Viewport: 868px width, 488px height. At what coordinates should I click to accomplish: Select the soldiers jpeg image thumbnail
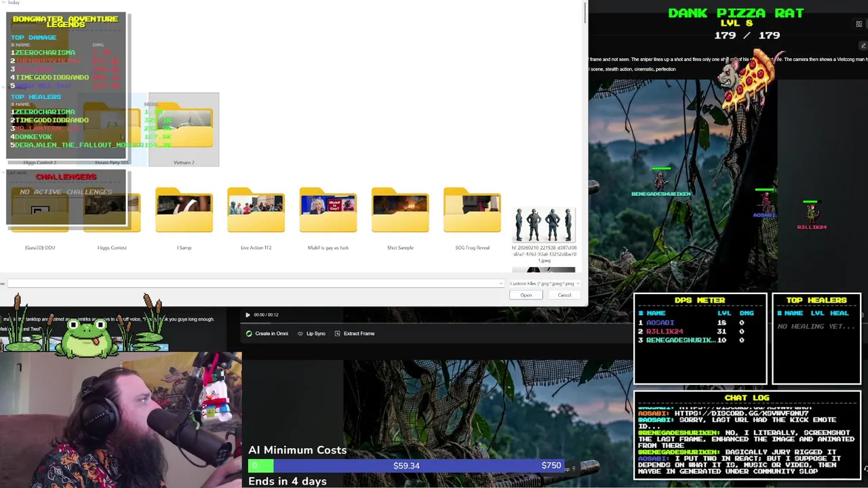(x=544, y=225)
